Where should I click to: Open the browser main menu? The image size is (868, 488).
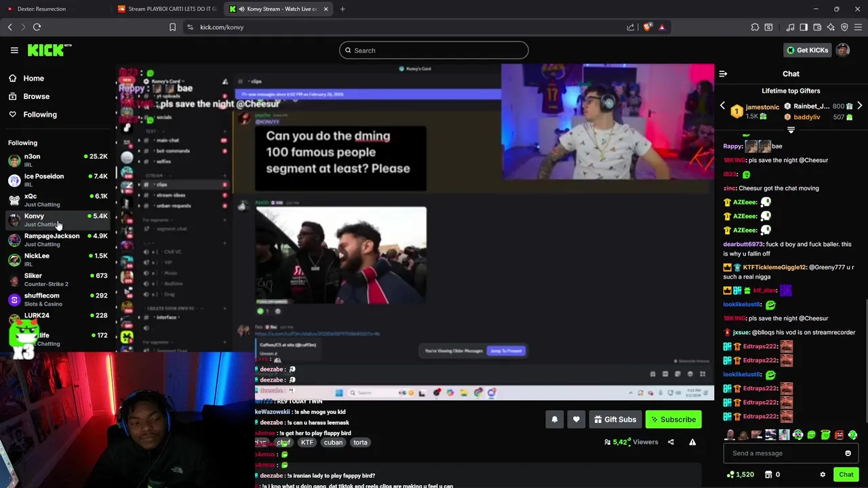(x=858, y=27)
